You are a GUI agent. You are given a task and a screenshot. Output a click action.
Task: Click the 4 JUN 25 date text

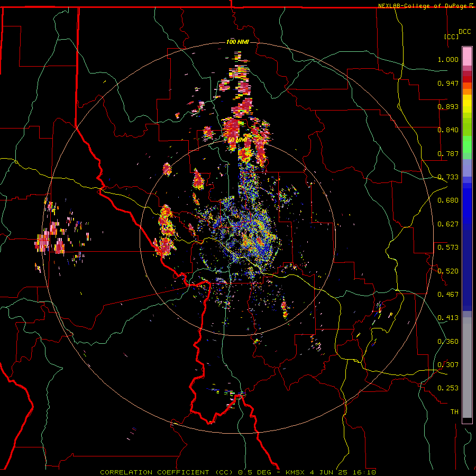coord(329,472)
